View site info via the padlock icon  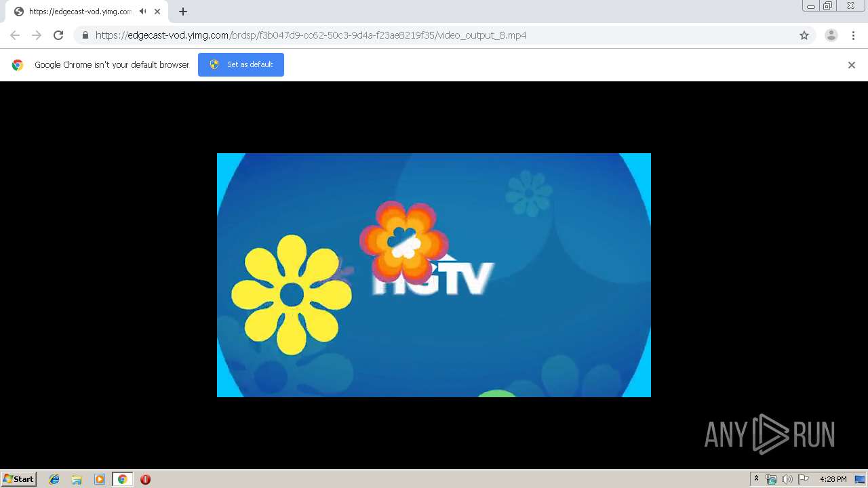click(x=85, y=35)
